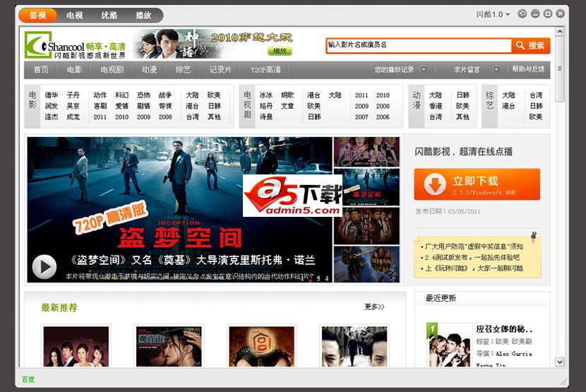Click the vertical scrollbar thumb
This screenshot has height=392, width=586.
click(559, 69)
